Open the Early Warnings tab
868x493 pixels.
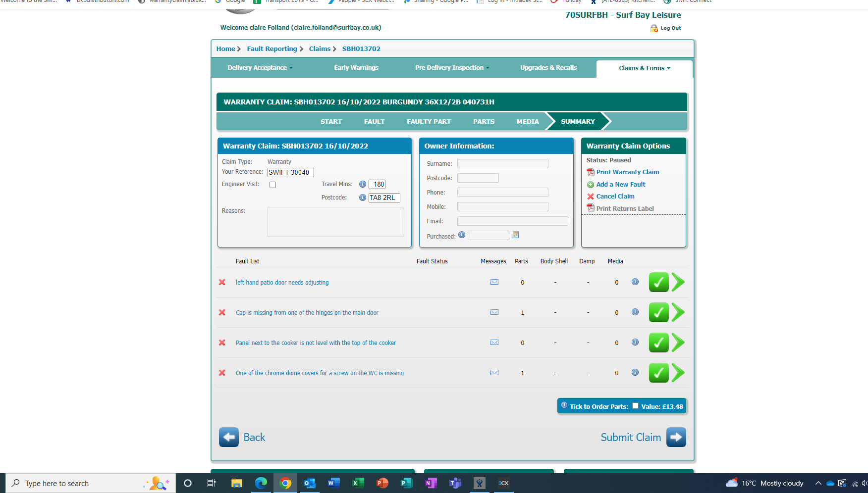(x=356, y=68)
